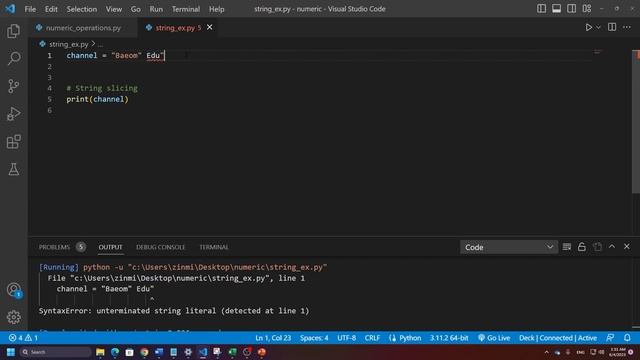Select the 3.11.2 64-bit interpreter
Viewport: 640px width, 360px height.
[449, 338]
